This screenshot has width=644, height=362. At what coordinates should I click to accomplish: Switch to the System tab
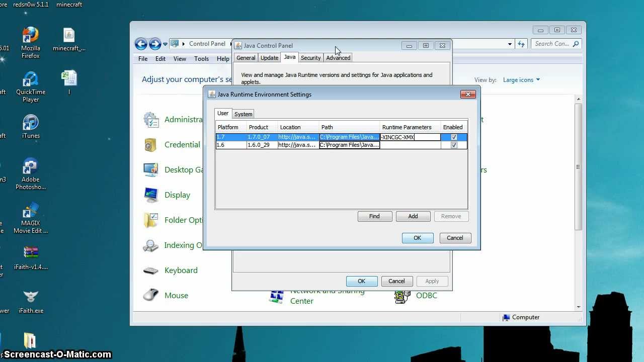(x=243, y=114)
